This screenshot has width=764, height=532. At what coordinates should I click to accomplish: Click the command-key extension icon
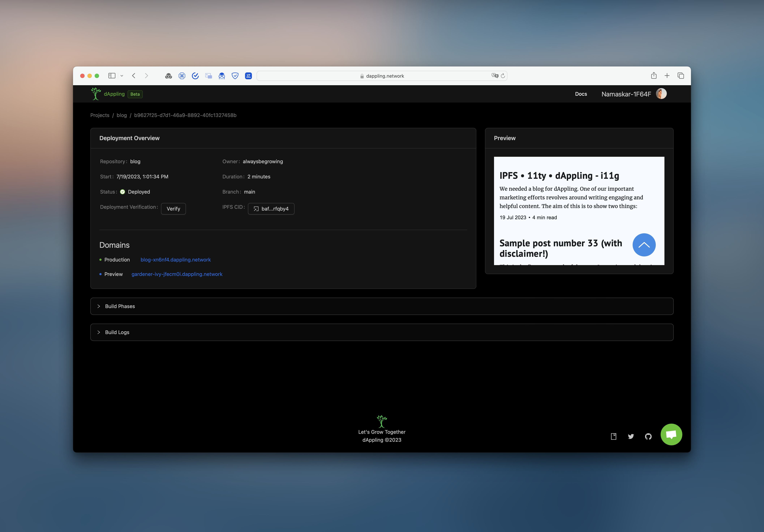[182, 76]
